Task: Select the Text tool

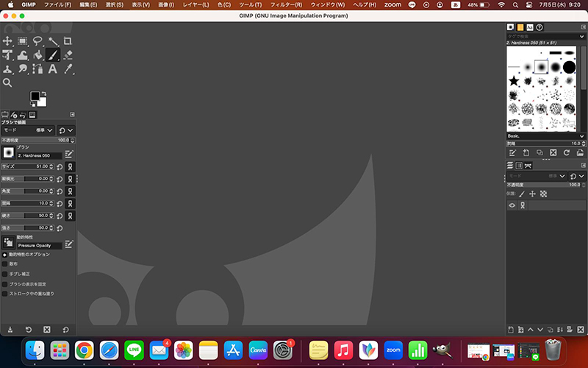Action: (x=53, y=68)
